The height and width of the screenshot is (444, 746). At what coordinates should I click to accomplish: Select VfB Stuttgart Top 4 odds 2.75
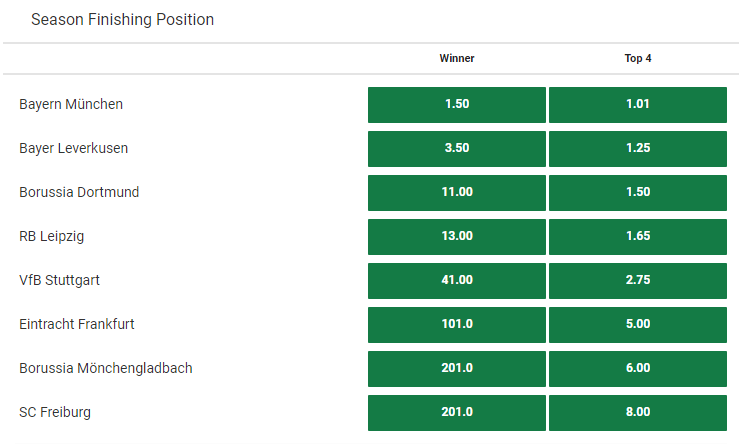pos(638,281)
